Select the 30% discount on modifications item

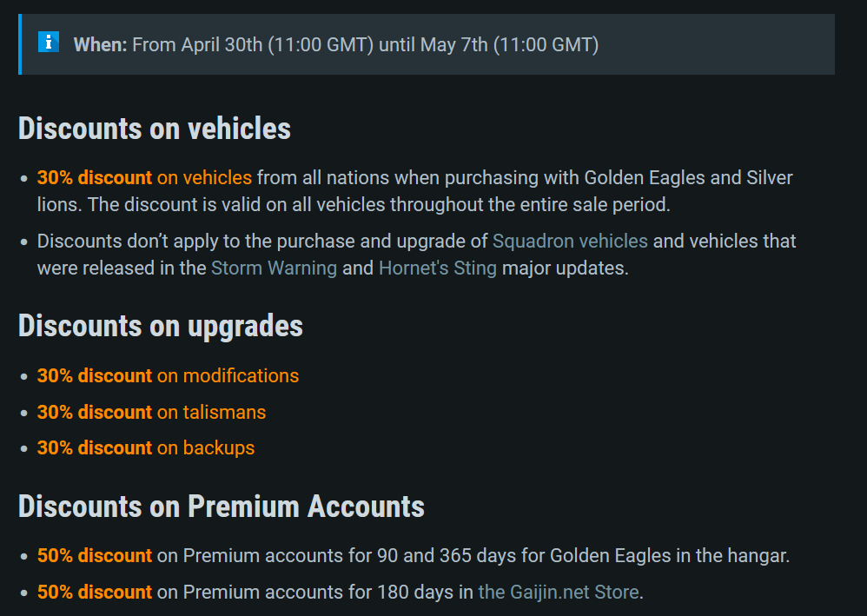point(168,375)
